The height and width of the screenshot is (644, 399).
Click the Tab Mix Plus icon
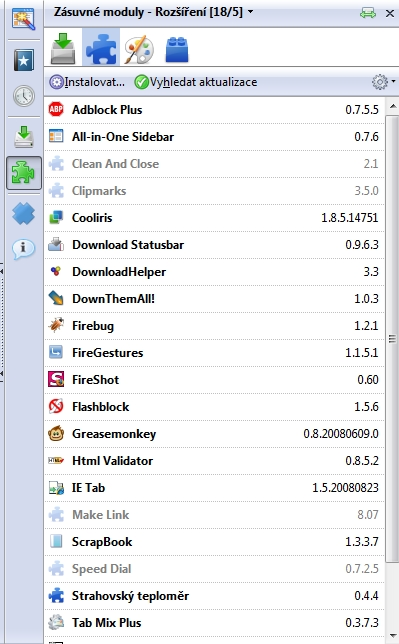pos(56,623)
